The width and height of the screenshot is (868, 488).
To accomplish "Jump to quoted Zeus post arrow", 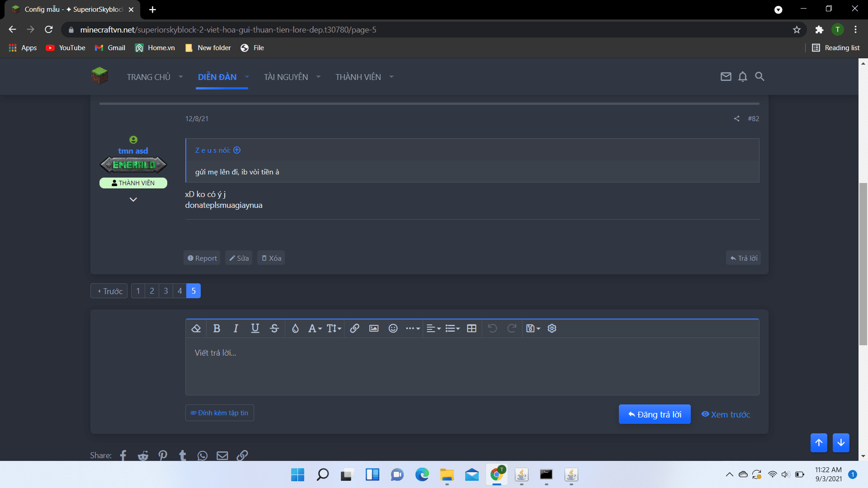I will tap(237, 150).
